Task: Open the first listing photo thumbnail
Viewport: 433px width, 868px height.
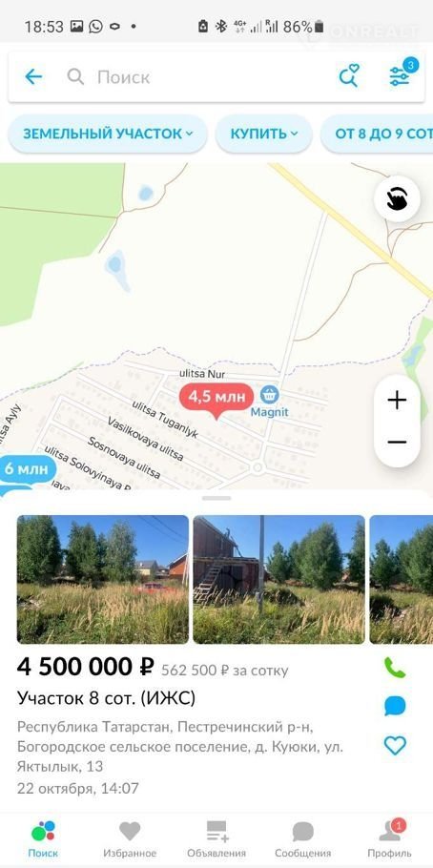Action: (102, 579)
